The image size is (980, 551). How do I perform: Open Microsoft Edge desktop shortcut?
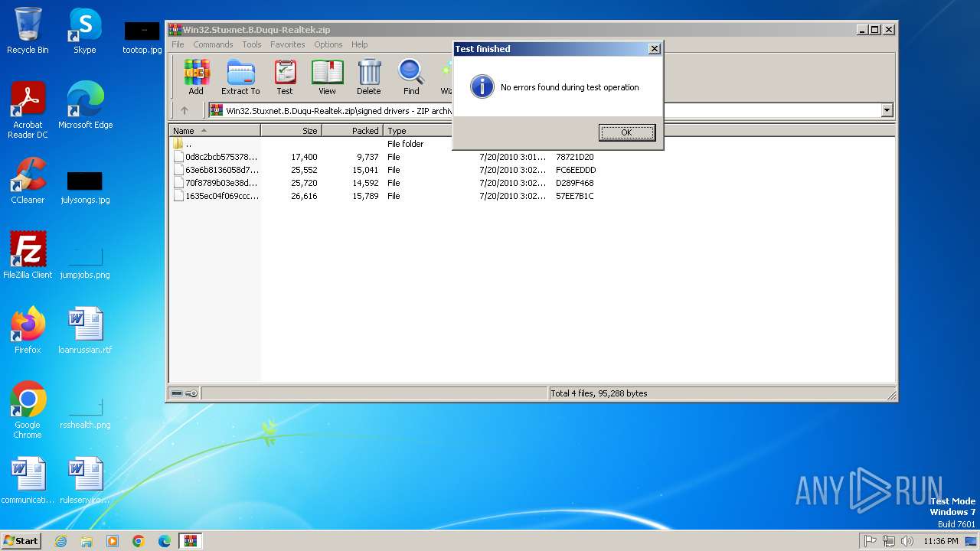tap(85, 106)
